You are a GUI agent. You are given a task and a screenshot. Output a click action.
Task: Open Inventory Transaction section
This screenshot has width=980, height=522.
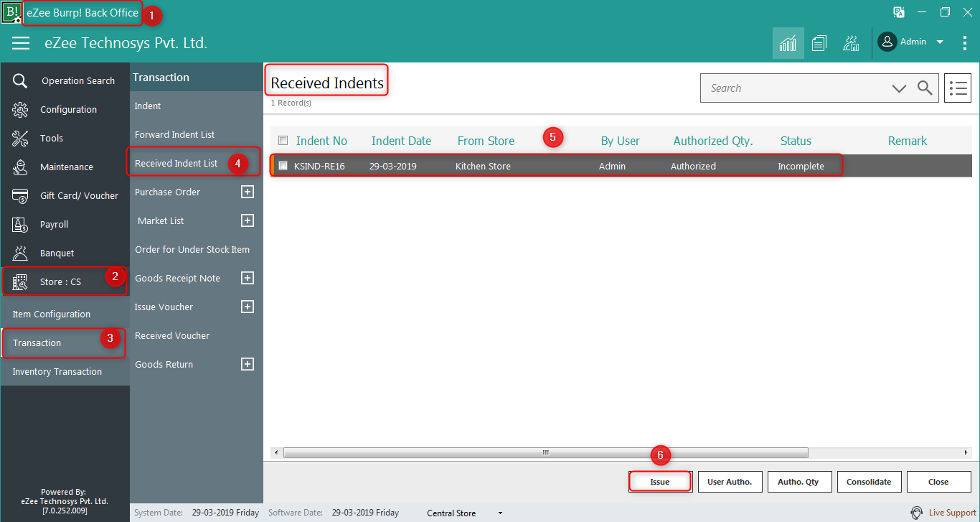coord(57,371)
